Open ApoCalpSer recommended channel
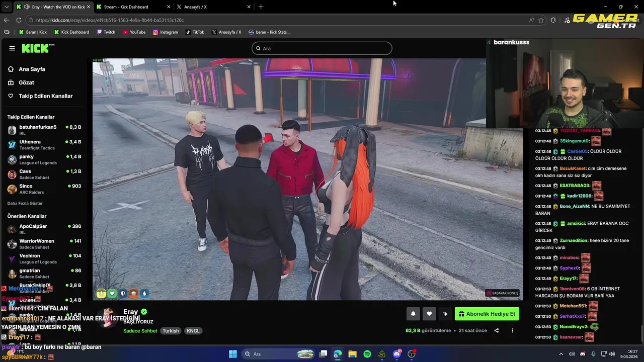Screen dimensions: 644x362 click(44, 229)
